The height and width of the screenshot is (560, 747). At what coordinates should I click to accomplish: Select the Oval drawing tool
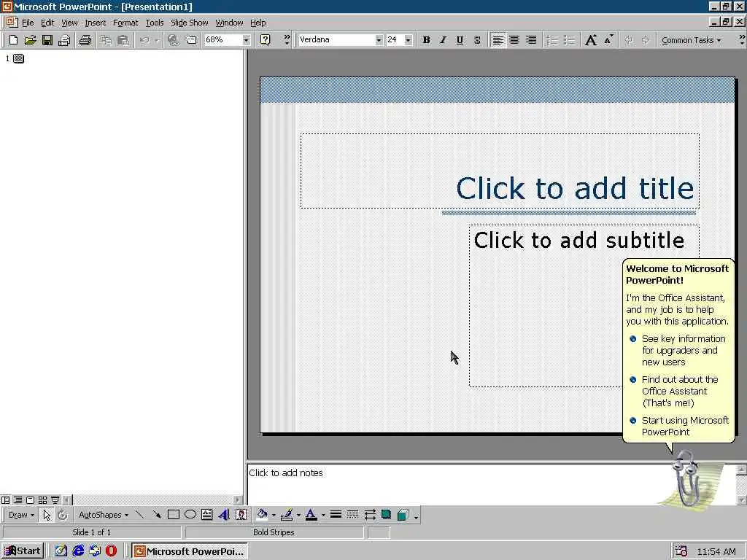click(190, 515)
